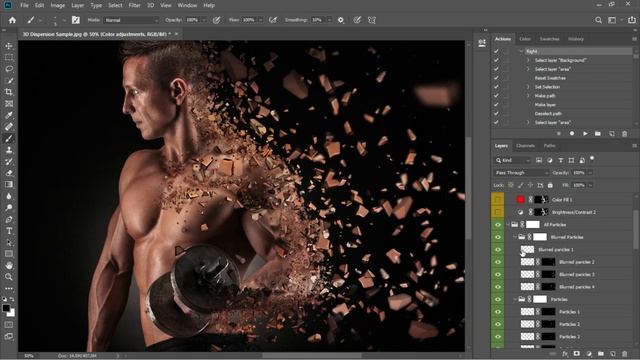
Task: Toggle the Reset Swatches step checkmark
Action: pyautogui.click(x=496, y=78)
